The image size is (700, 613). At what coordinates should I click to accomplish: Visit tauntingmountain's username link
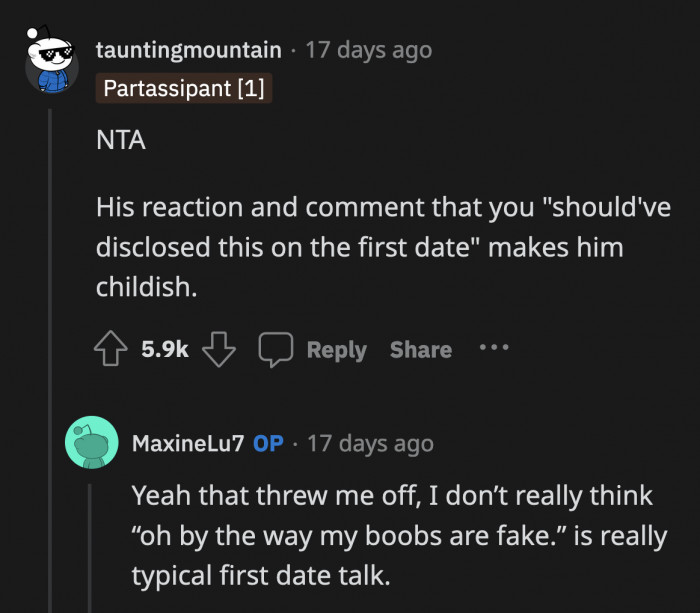191,49
